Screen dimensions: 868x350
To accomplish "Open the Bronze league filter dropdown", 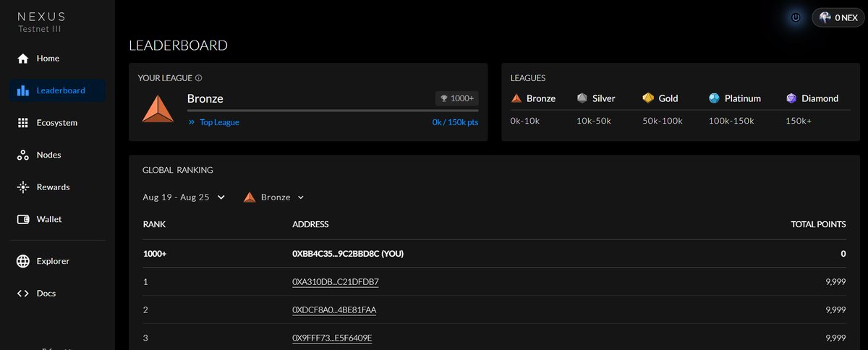I will [x=274, y=197].
